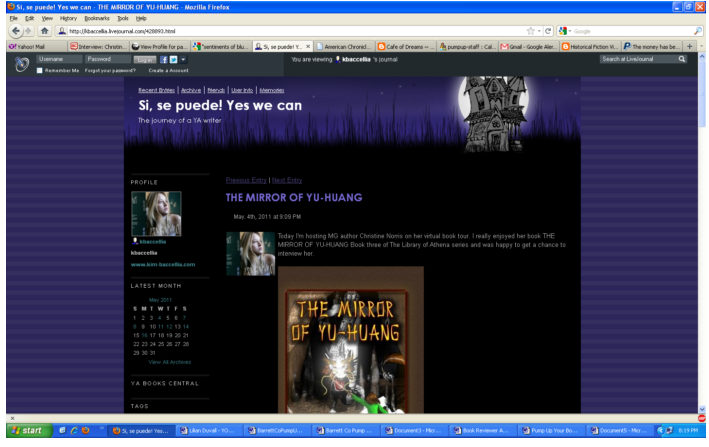Open the User Info link
The height and width of the screenshot is (447, 709).
coord(242,90)
